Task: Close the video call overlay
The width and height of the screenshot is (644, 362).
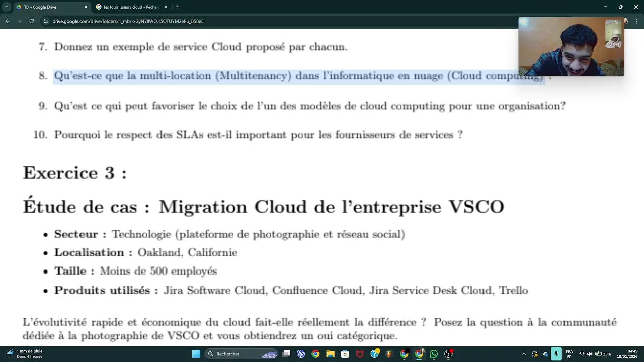Action: 616,22
